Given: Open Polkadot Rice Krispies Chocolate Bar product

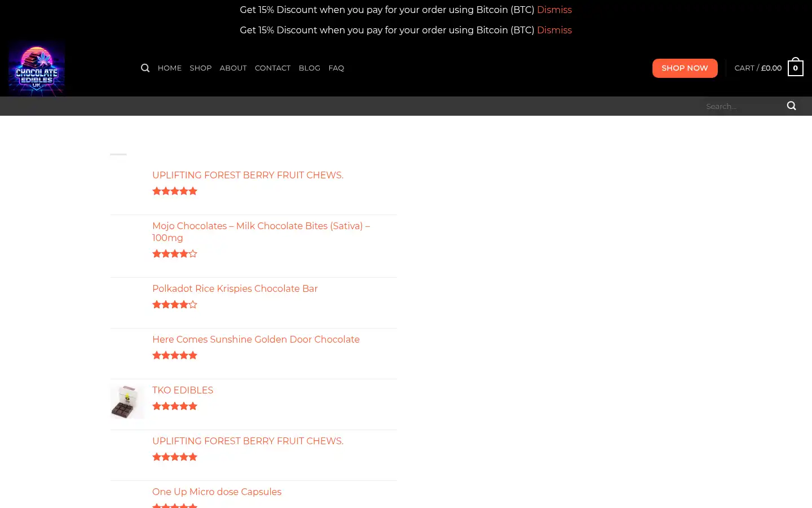Looking at the screenshot, I should tap(235, 288).
